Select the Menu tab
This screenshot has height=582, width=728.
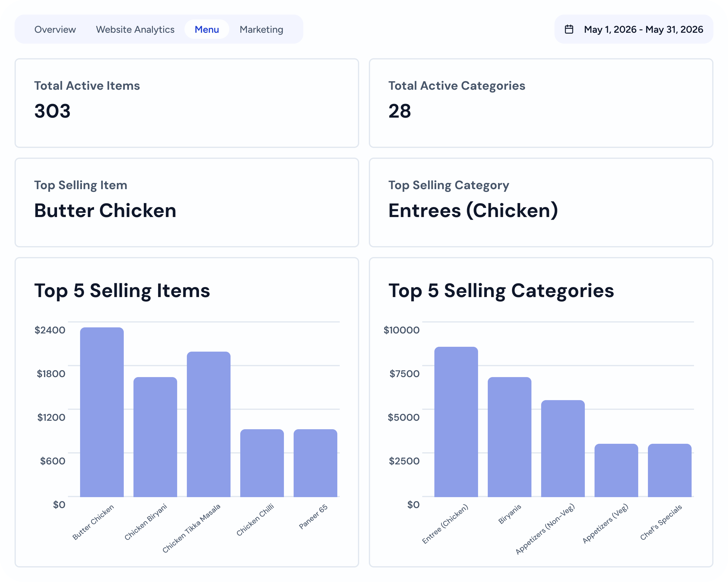[207, 29]
